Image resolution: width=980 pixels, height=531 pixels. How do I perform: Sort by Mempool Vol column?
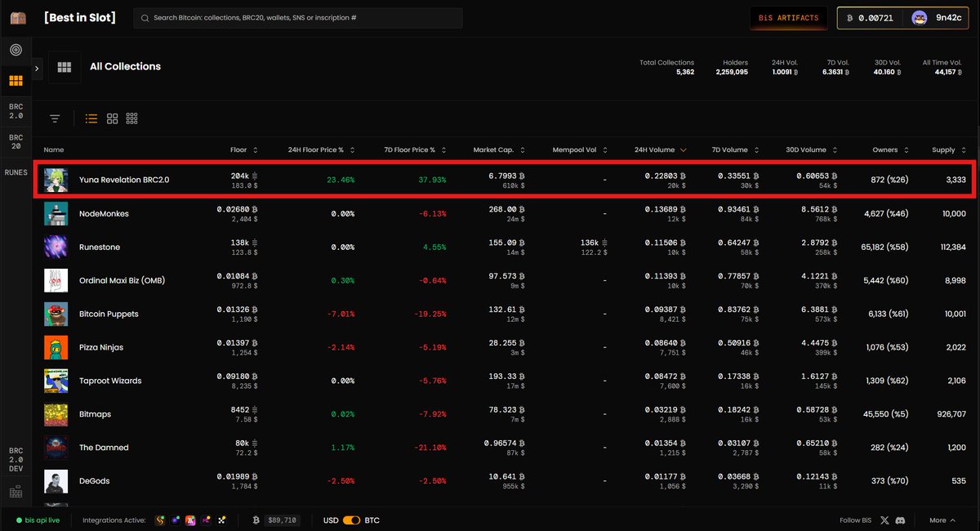[605, 150]
